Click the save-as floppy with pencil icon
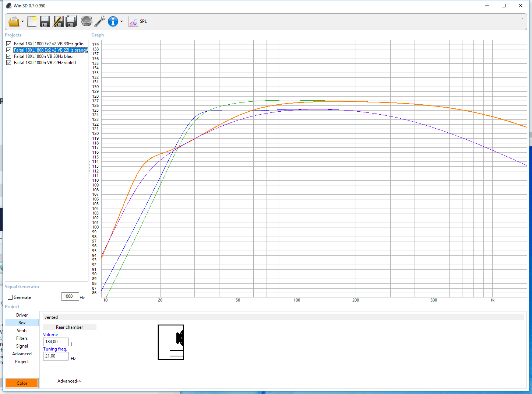The image size is (532, 394). click(x=58, y=21)
